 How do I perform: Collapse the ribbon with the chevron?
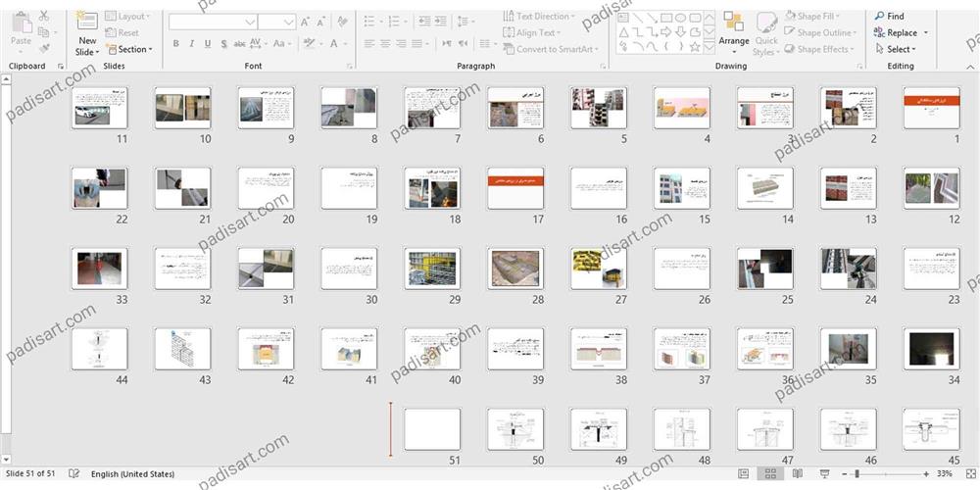coord(968,66)
